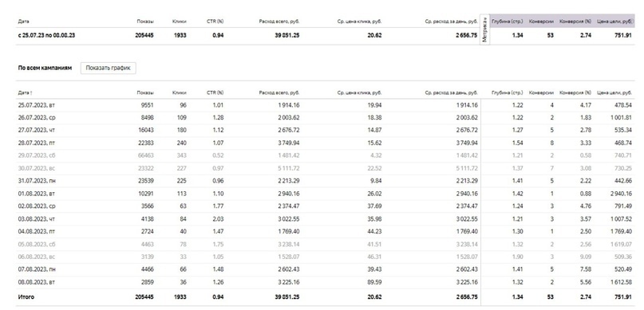Click the По всем кампаниям heading
This screenshot has height=310, width=644.
[x=45, y=68]
